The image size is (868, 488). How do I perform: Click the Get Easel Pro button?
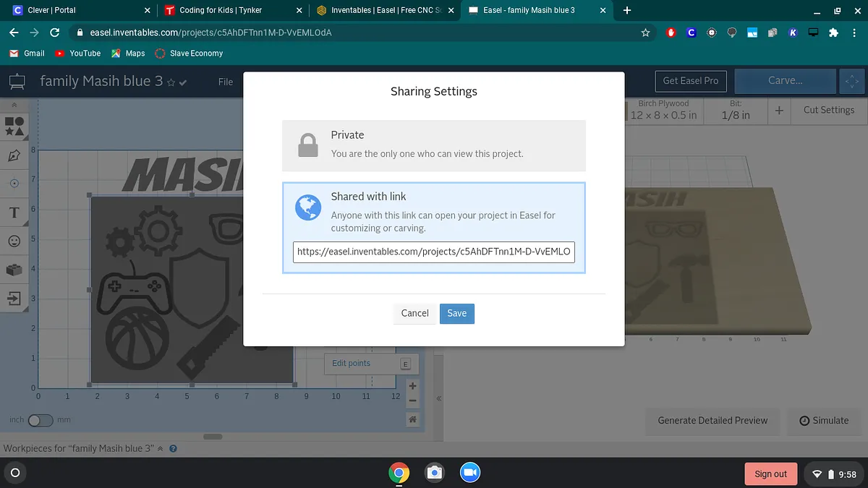pyautogui.click(x=691, y=80)
